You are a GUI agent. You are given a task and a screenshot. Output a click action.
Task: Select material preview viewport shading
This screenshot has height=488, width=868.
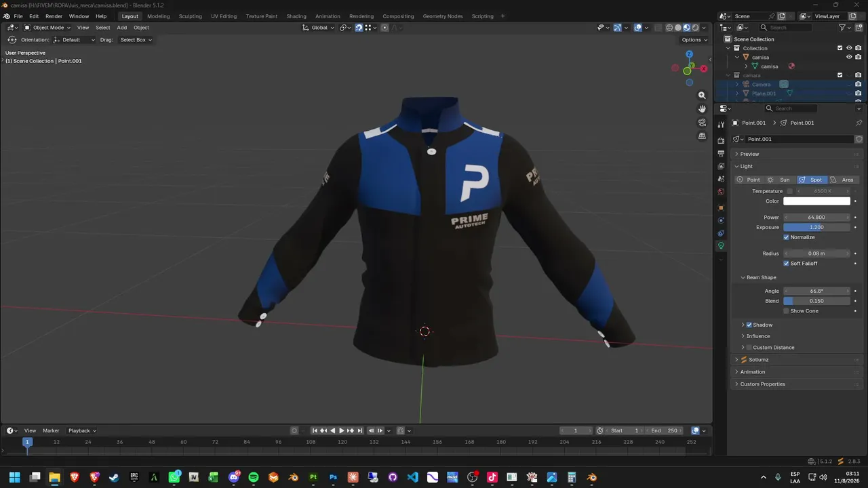click(686, 28)
